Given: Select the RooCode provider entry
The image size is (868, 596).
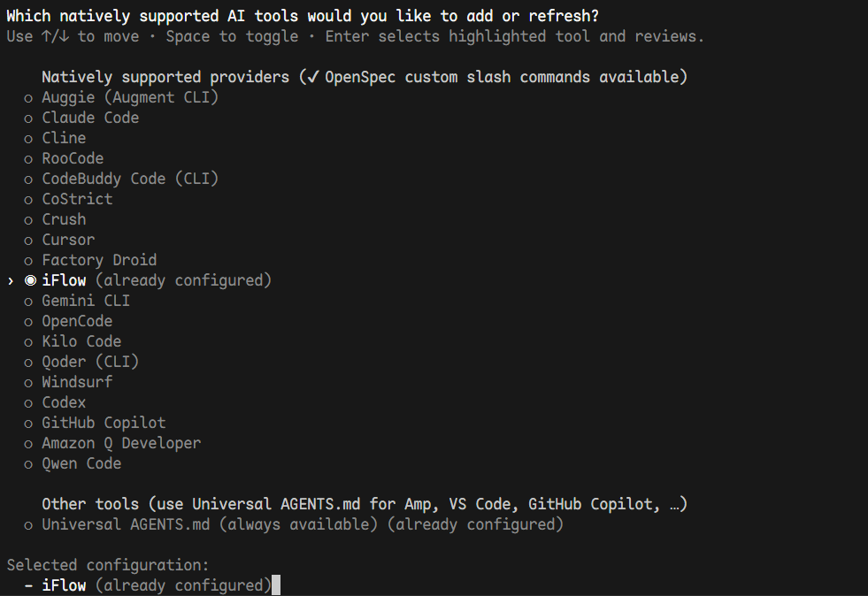Looking at the screenshot, I should (73, 158).
